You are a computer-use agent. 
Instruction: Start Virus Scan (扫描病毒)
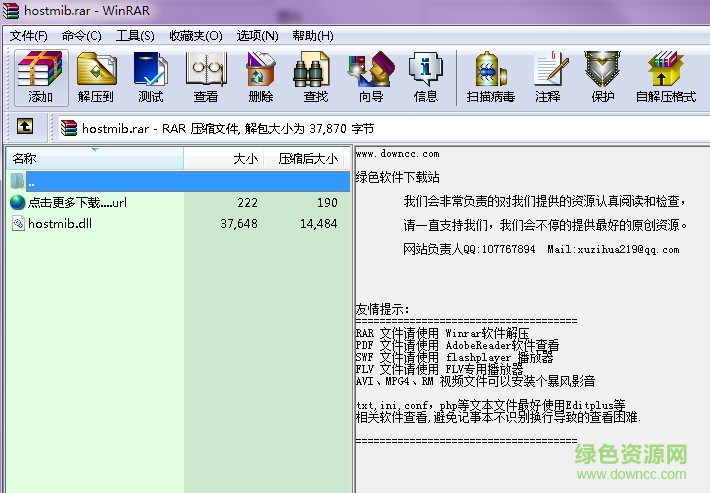click(x=491, y=77)
